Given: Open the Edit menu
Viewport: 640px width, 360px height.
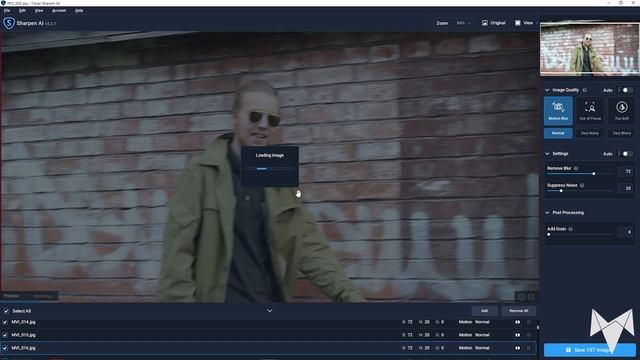Looking at the screenshot, I should [x=22, y=10].
